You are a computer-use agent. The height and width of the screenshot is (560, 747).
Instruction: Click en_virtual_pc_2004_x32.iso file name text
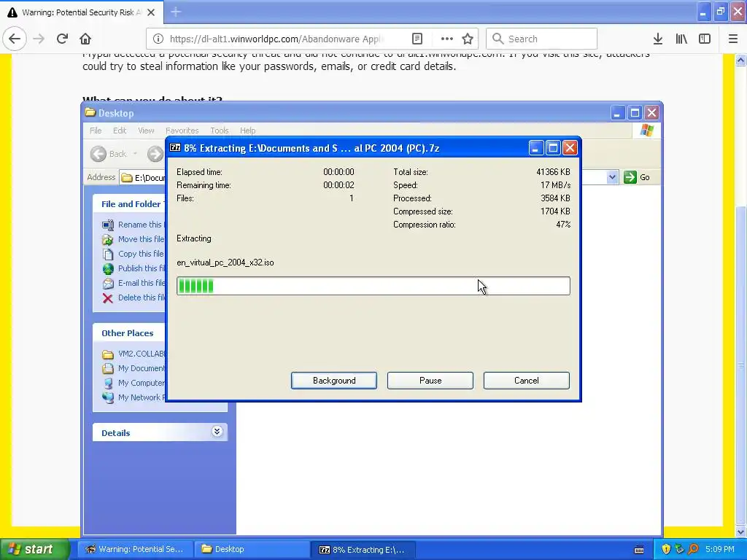click(x=225, y=262)
